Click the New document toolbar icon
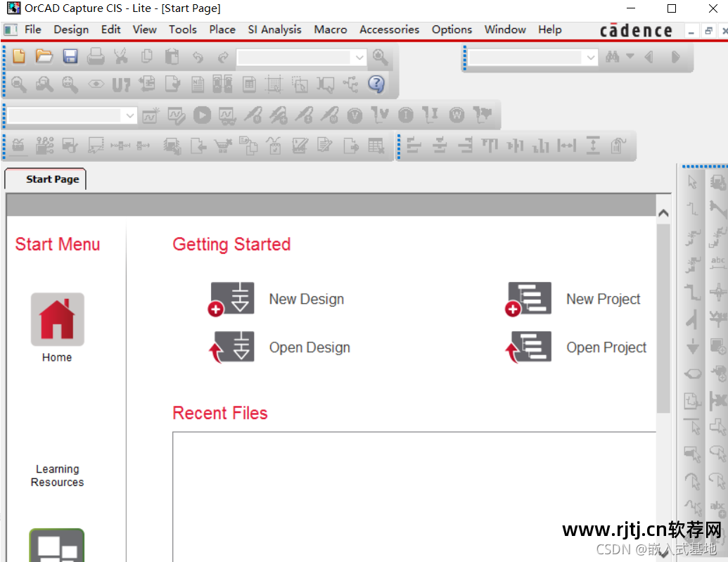The height and width of the screenshot is (562, 728). coord(19,57)
